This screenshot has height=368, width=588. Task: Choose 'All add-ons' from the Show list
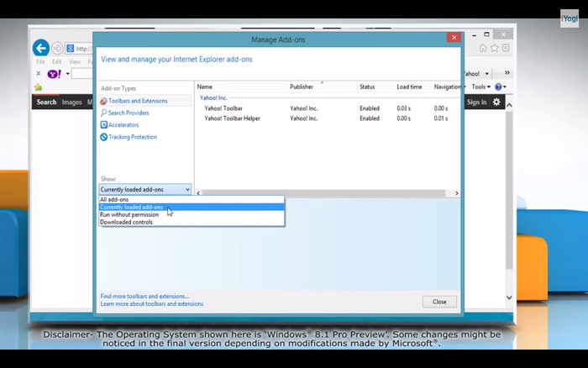[115, 199]
